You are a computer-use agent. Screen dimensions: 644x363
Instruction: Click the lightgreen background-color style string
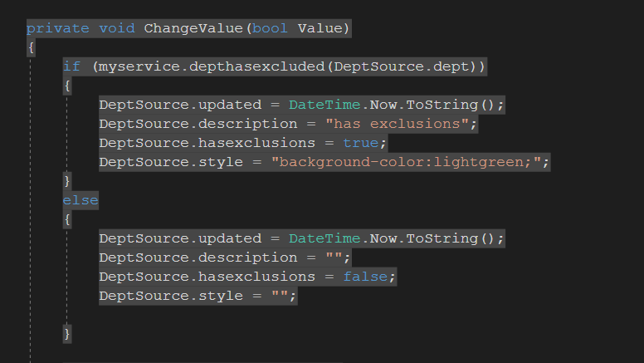(406, 162)
